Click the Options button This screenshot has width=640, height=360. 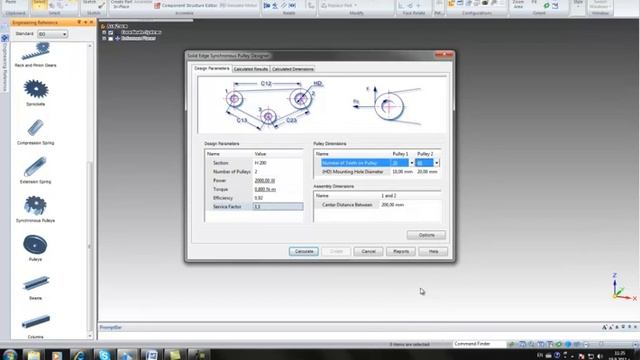(426, 235)
